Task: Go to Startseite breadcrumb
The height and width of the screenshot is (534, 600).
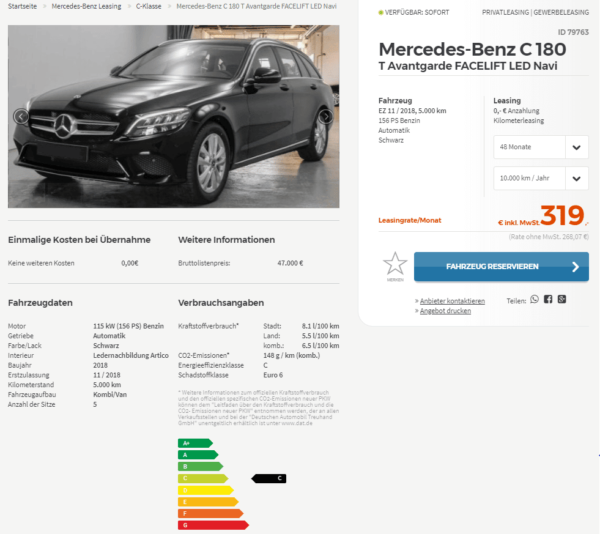Action: [x=22, y=7]
